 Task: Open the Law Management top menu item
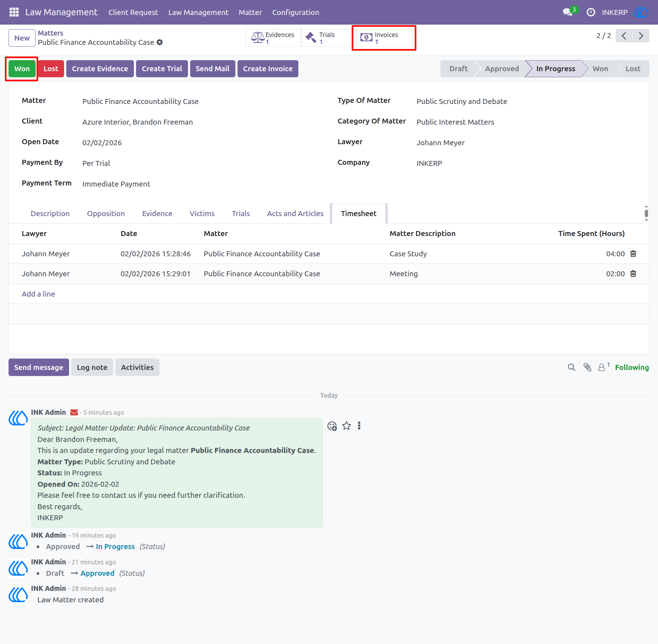point(198,12)
